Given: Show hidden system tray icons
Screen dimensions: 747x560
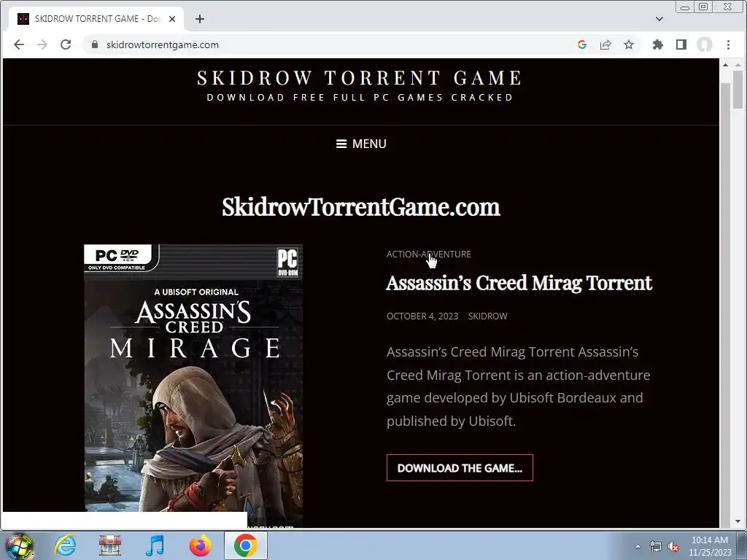Looking at the screenshot, I should (x=638, y=546).
